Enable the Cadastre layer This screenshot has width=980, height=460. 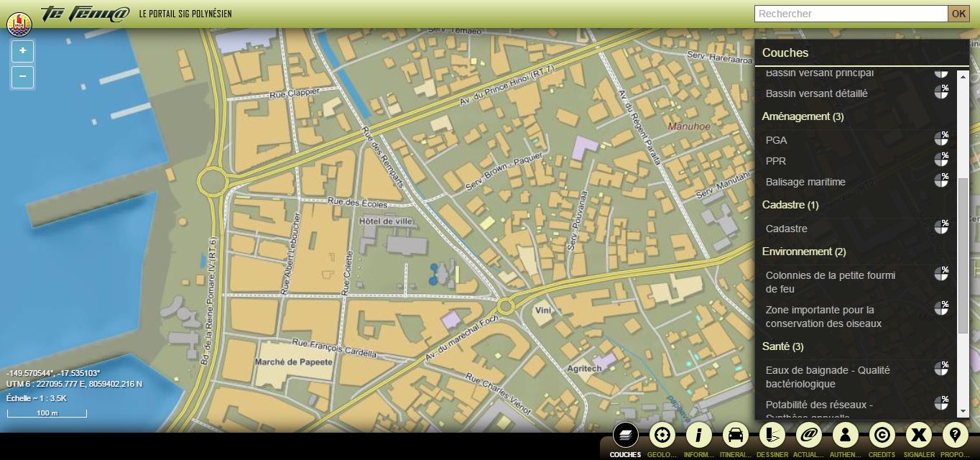[x=786, y=229]
